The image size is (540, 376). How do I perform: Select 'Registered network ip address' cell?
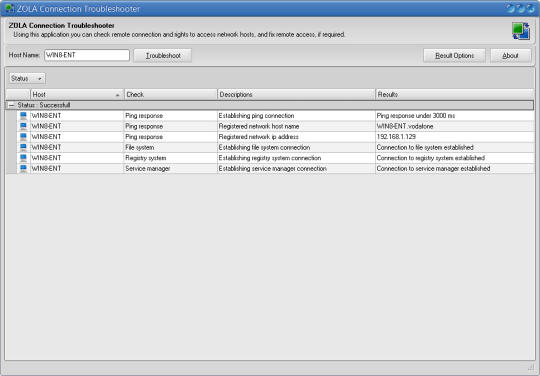[296, 137]
